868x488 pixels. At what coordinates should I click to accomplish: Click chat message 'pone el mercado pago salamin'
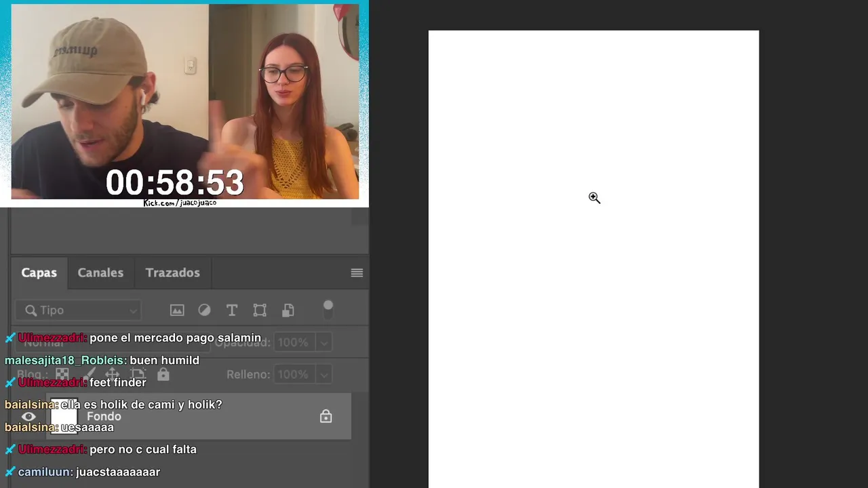pos(175,338)
